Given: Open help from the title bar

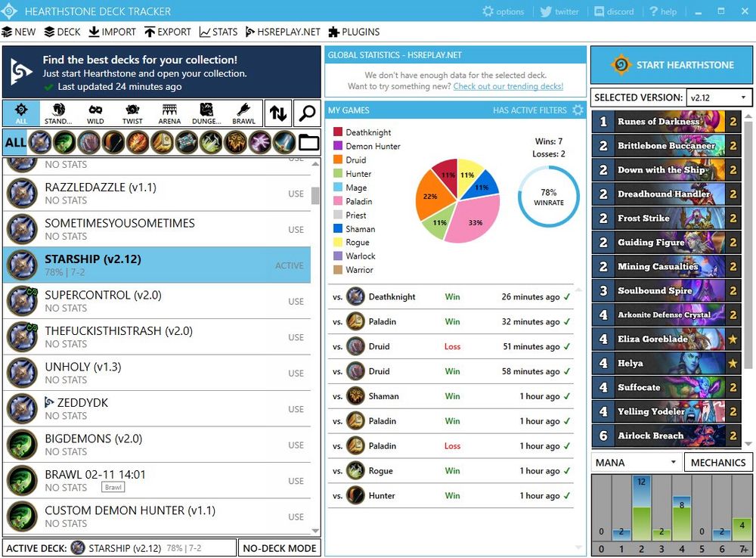Looking at the screenshot, I should click(x=663, y=11).
